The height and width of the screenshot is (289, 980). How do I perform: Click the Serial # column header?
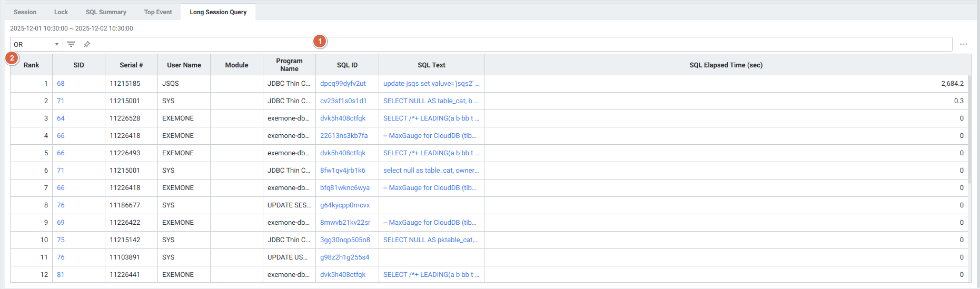[x=131, y=65]
